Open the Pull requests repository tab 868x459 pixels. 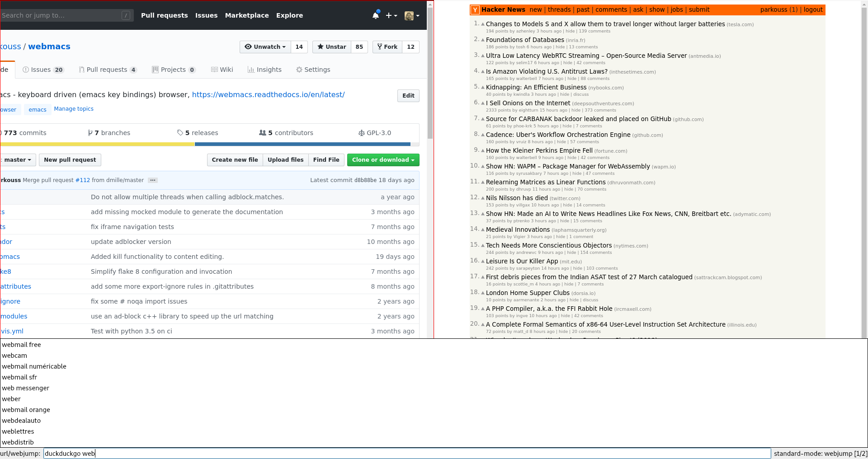tap(108, 70)
